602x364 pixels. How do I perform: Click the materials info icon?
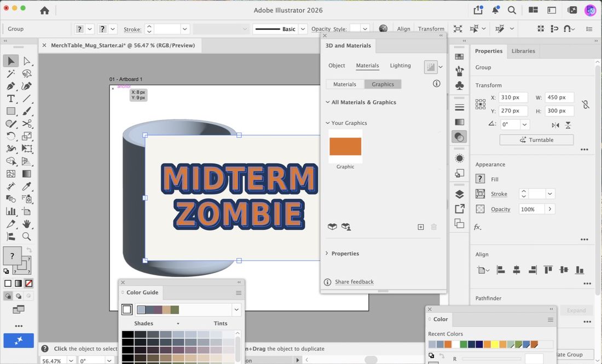click(x=437, y=83)
